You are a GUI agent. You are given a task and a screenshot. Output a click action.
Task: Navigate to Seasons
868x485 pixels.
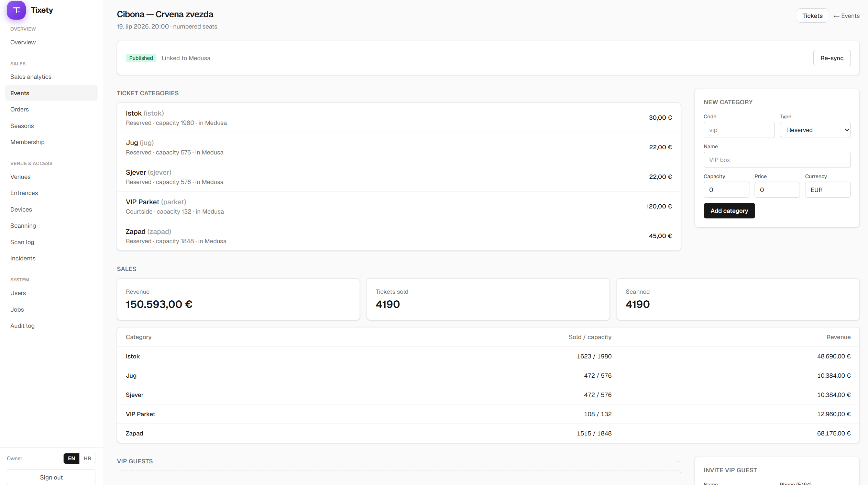click(51, 126)
